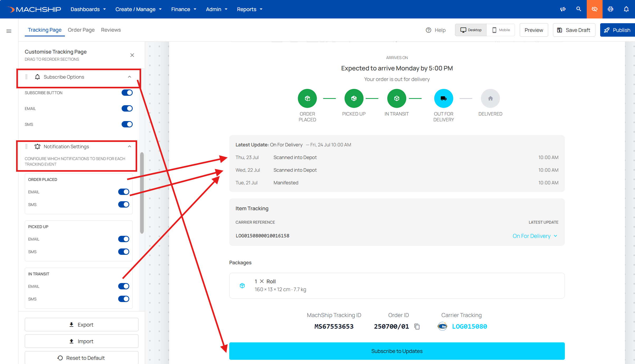635x364 pixels.
Task: Click the Subscribe Options bell icon
Action: pos(37,77)
